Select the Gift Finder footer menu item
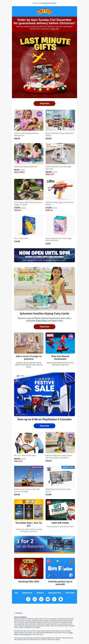Screen dimensions: 89x644 [70, 593]
